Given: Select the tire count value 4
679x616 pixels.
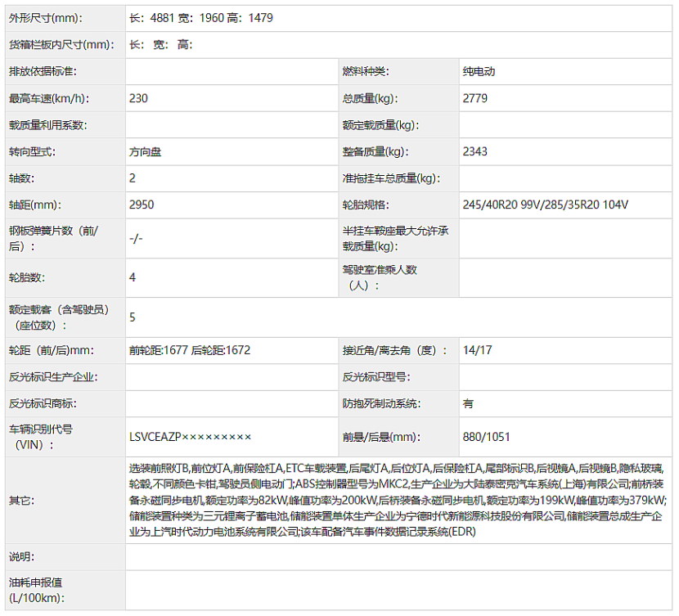Looking at the screenshot, I should point(133,277).
